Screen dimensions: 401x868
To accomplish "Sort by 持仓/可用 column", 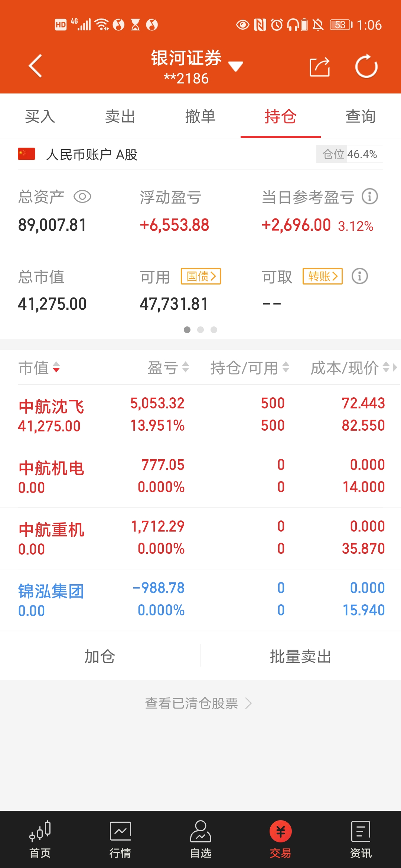I will click(x=250, y=368).
